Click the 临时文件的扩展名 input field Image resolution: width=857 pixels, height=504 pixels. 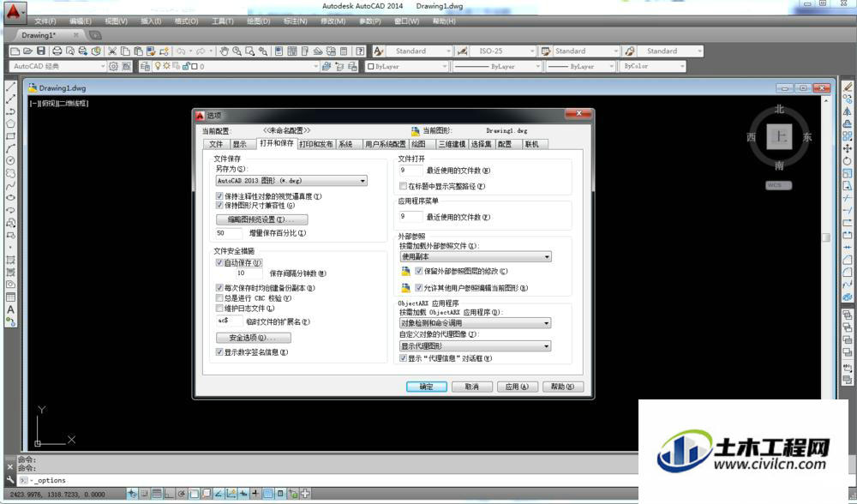click(229, 321)
